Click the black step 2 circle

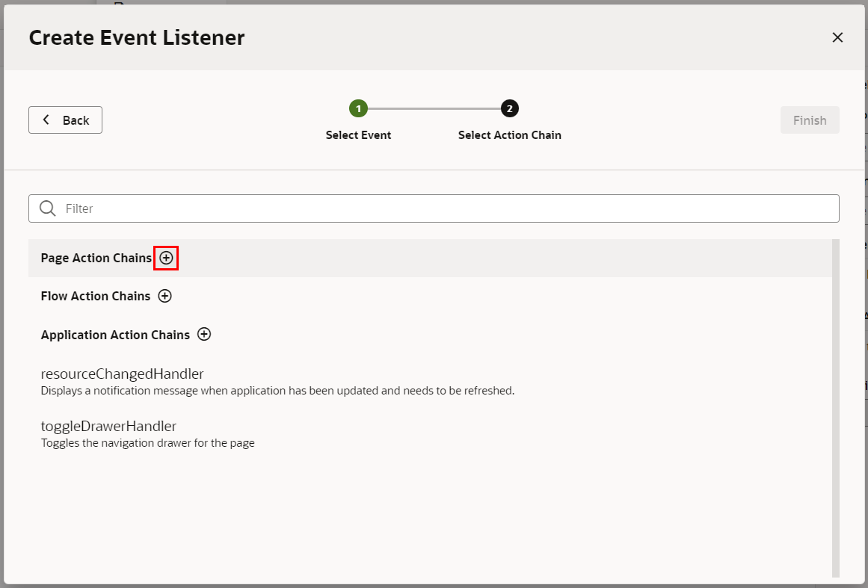pyautogui.click(x=510, y=109)
